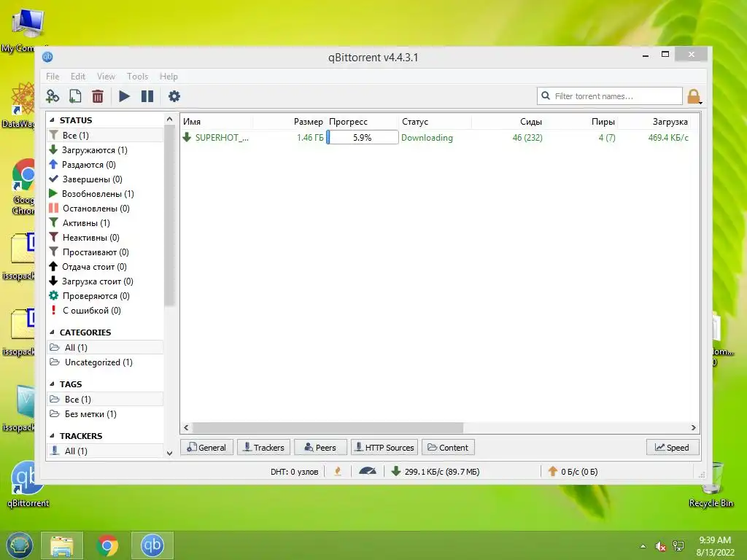Click the 5.9% progress bar of SUPERHOT

click(362, 137)
